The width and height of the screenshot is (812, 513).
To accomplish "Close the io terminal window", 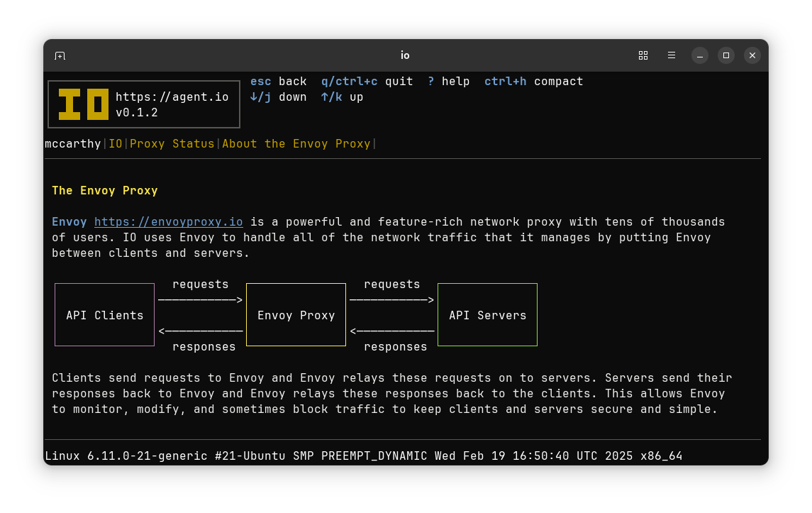I will pos(752,55).
